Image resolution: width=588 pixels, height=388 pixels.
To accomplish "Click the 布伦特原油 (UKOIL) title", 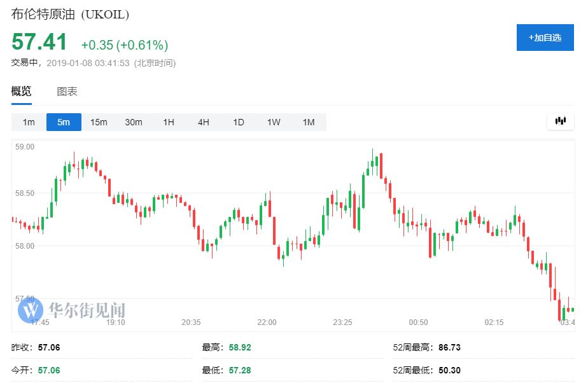I will coord(69,15).
